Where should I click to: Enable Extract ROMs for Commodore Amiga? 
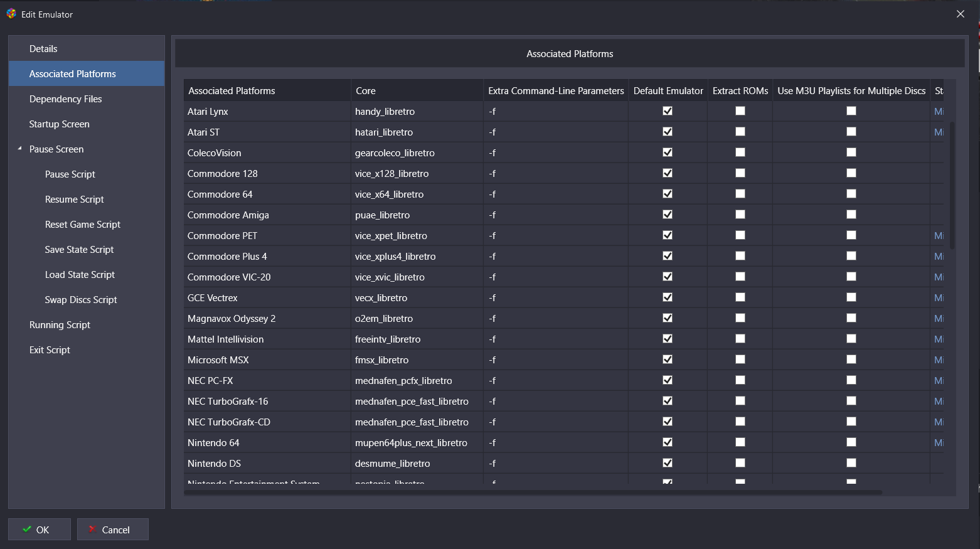[x=740, y=215]
